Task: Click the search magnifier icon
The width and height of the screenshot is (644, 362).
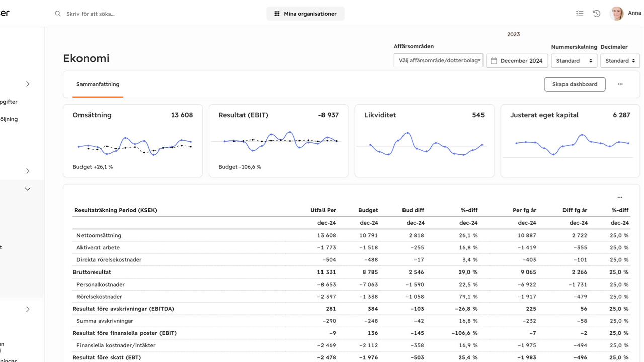Action: pos(58,14)
